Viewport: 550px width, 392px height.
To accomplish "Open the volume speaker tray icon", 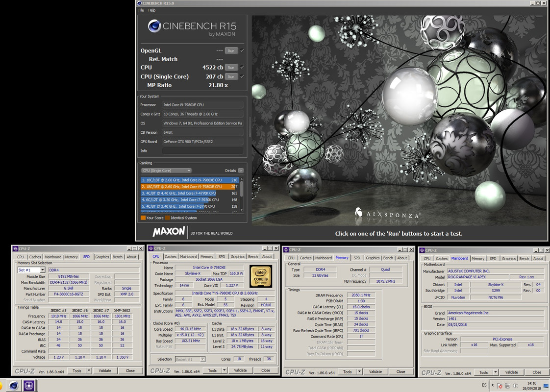I will 515,386.
